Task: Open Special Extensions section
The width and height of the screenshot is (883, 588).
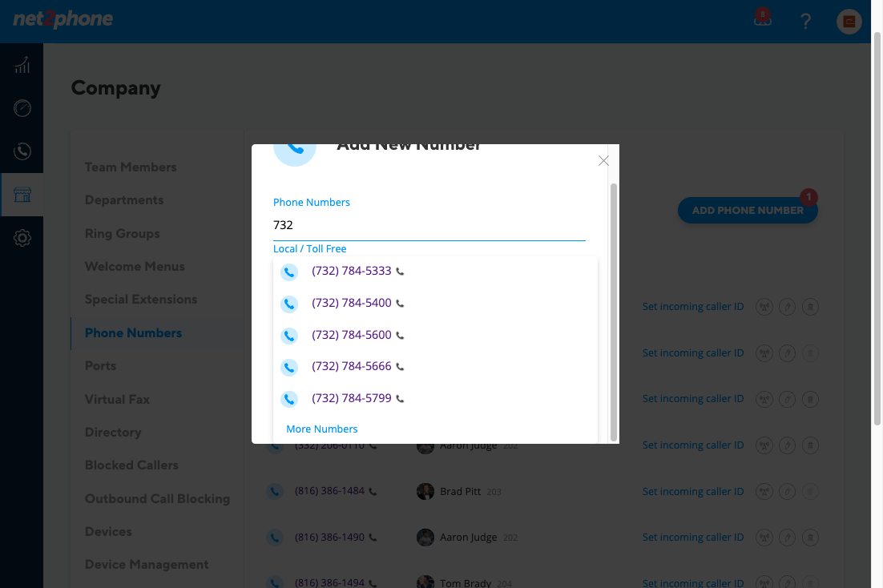Action: 141,300
